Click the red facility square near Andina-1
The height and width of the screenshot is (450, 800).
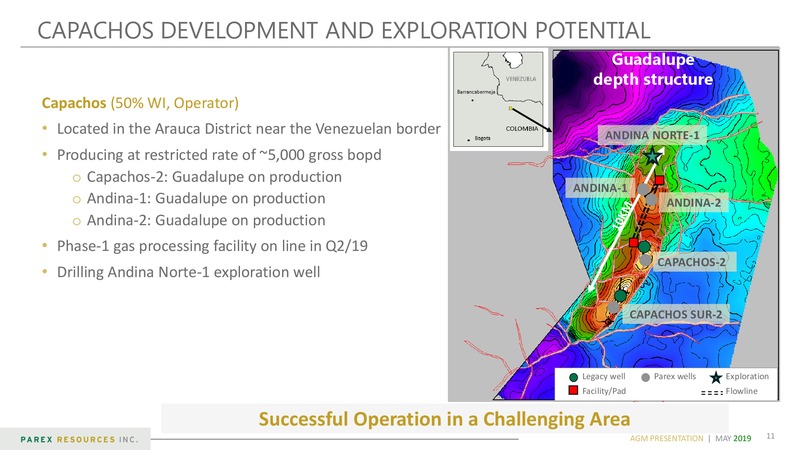[x=659, y=180]
